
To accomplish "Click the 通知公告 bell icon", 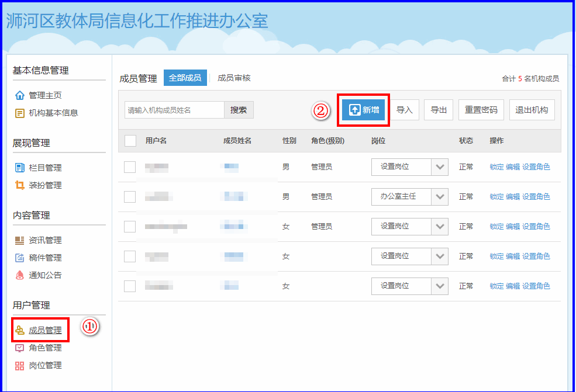I will click(20, 275).
